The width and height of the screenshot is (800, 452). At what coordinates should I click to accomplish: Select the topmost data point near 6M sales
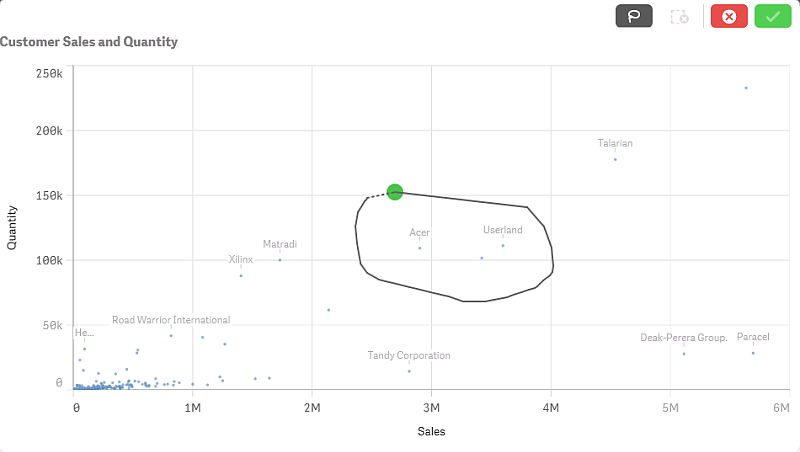tap(746, 88)
